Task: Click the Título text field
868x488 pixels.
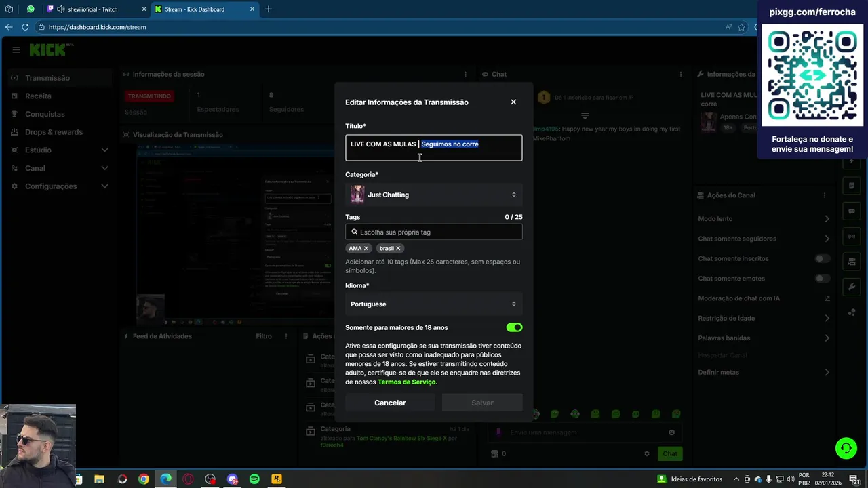Action: [434, 148]
